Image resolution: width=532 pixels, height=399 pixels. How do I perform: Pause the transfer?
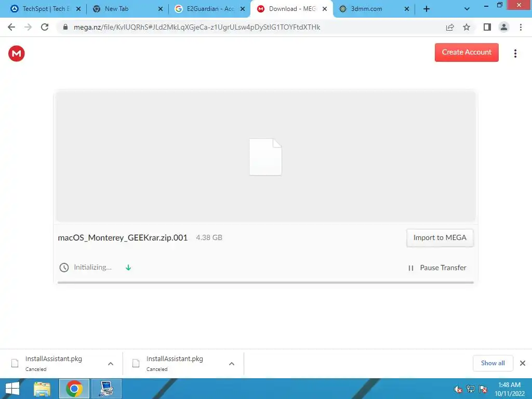tap(437, 268)
